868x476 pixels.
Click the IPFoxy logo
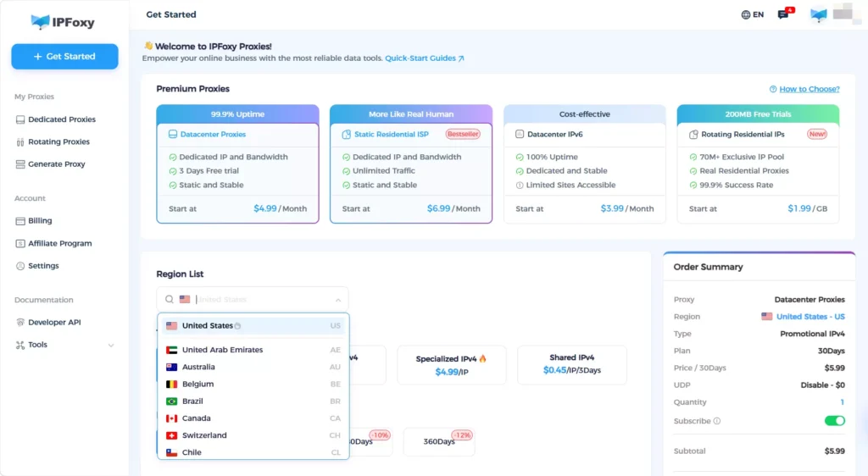tap(63, 22)
